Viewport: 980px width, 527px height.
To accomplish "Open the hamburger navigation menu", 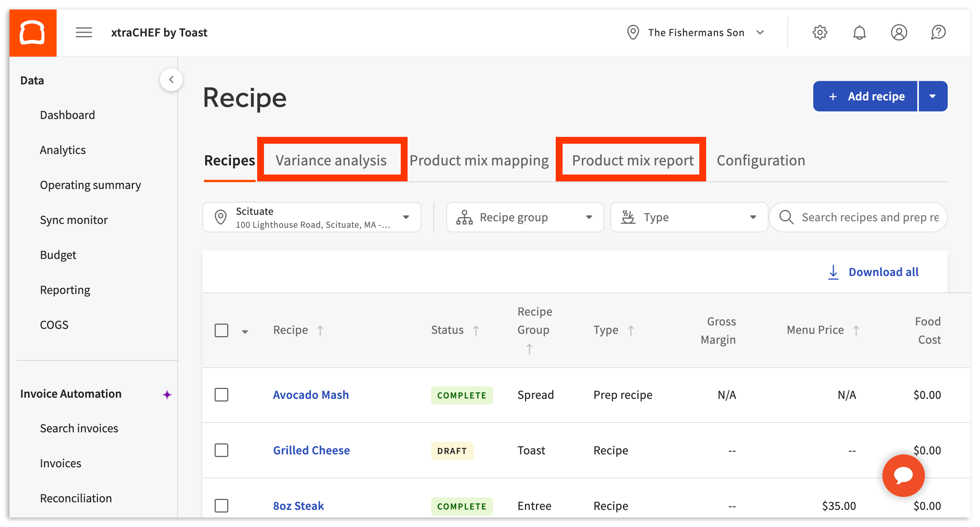I will [84, 33].
